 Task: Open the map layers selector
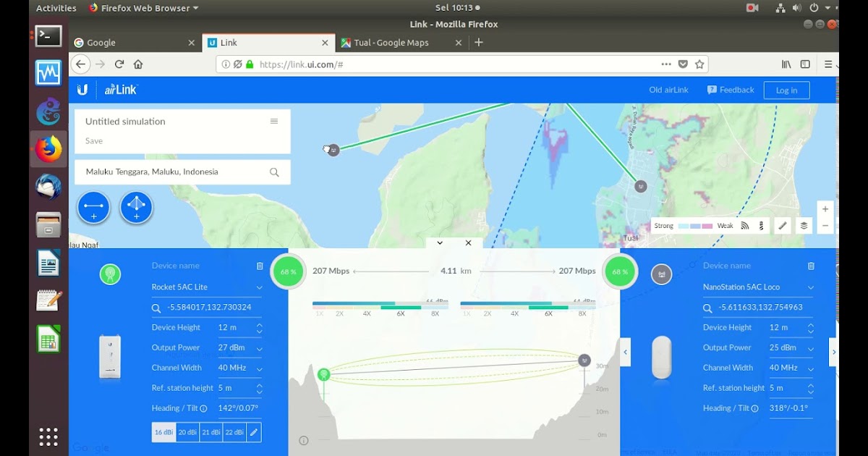[804, 226]
